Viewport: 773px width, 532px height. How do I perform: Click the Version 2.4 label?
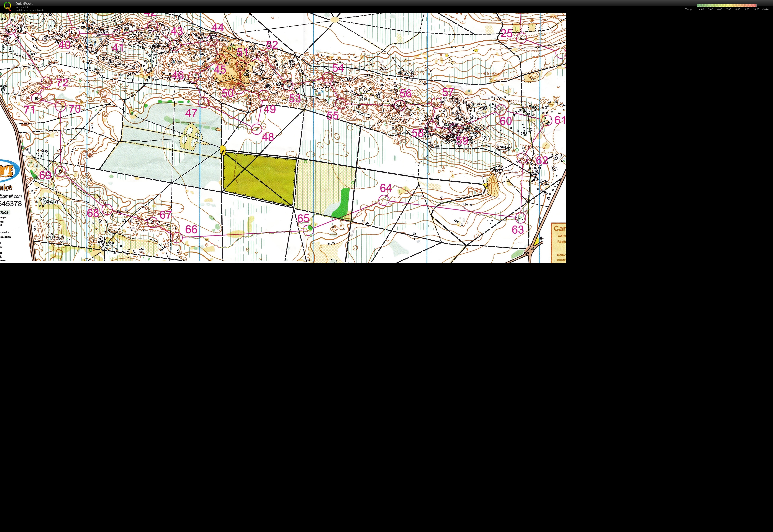pyautogui.click(x=22, y=7)
